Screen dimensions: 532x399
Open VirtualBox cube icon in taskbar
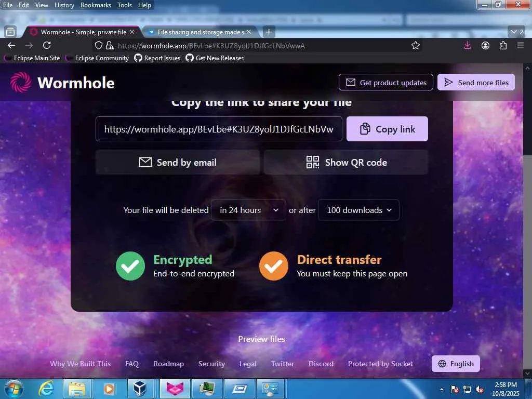pyautogui.click(x=139, y=389)
